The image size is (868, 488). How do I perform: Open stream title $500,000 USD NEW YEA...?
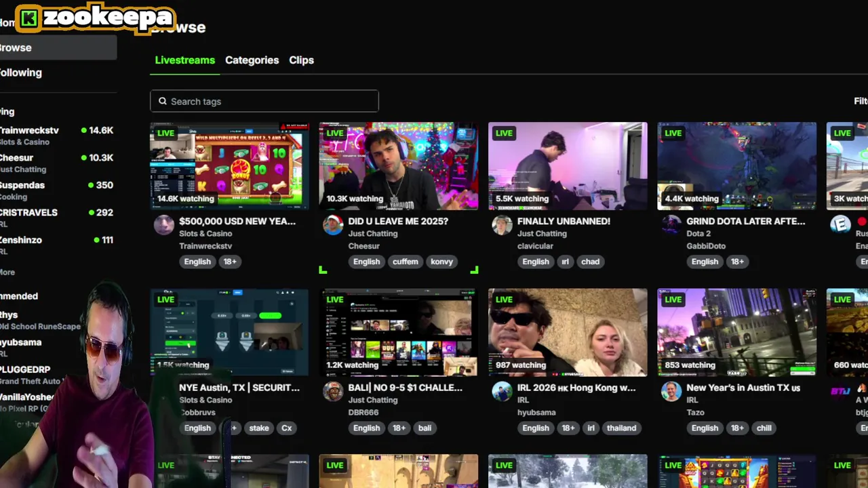237,221
